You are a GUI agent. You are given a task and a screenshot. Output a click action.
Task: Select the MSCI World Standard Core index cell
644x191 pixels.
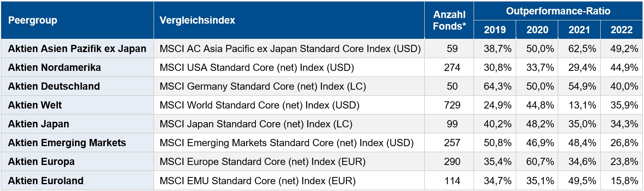coord(259,105)
